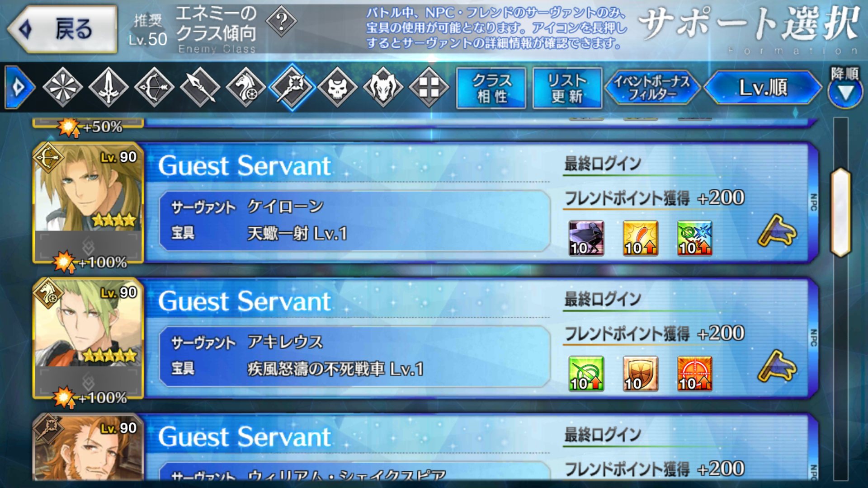Filter supports by Rider class icon
This screenshot has height=488, width=868.
click(245, 87)
